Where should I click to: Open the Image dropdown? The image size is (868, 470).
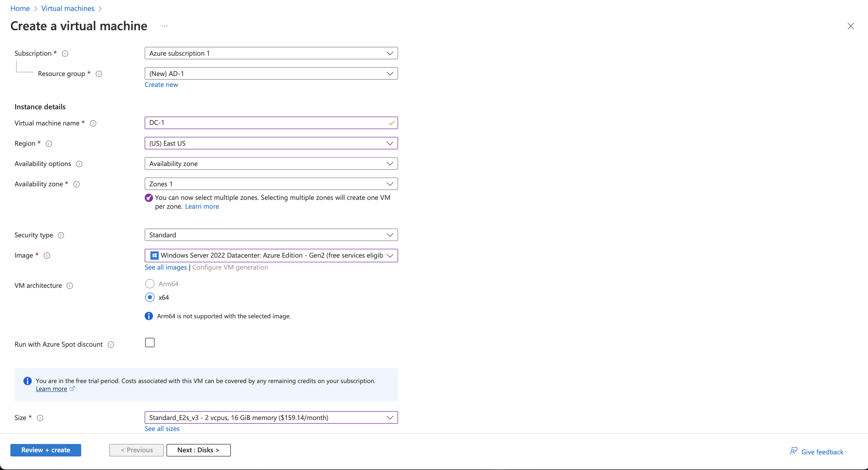pos(271,255)
